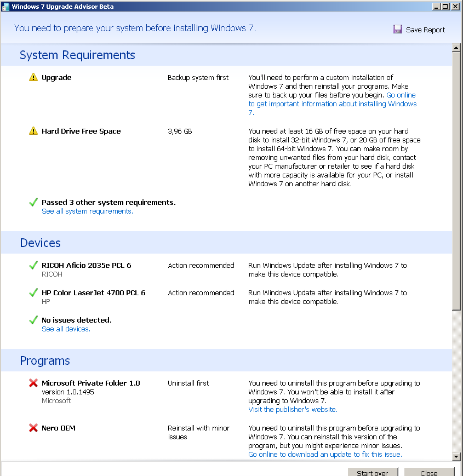Viewport: 463px width, 476px height.
Task: Click the red X icon beside Nero OEM
Action: click(x=33, y=428)
